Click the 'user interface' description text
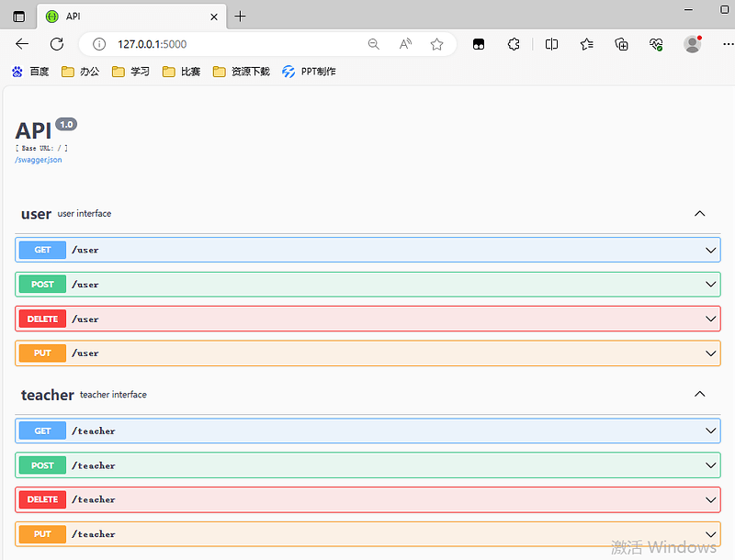Viewport: 735px width, 560px height. (x=85, y=214)
